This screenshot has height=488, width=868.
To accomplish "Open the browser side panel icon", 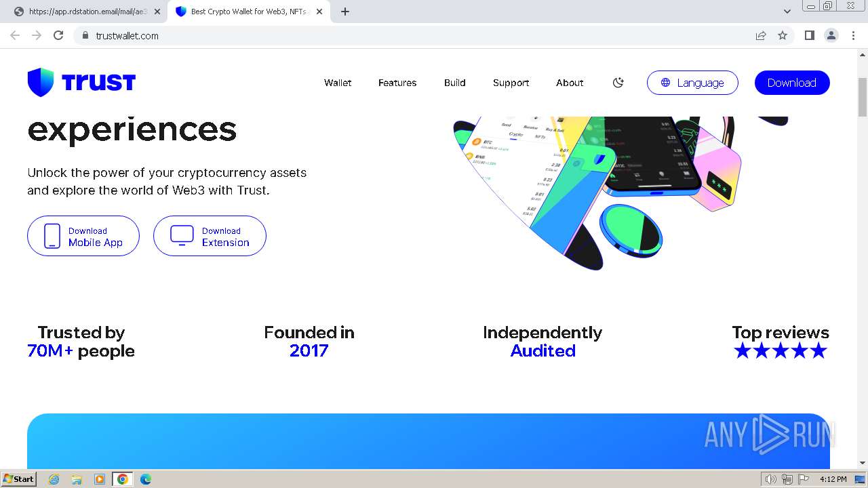I will [x=809, y=35].
